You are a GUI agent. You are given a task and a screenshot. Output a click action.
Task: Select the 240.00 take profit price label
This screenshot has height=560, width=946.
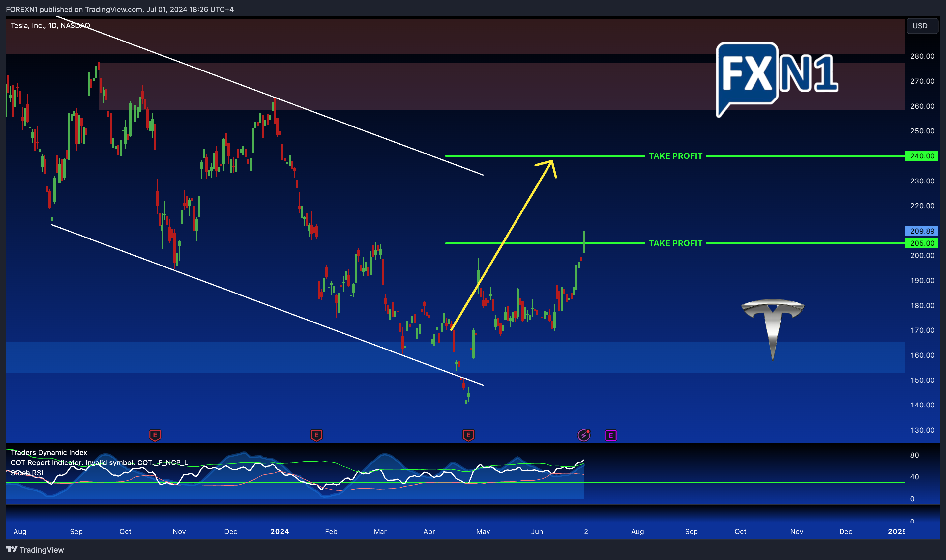point(922,156)
